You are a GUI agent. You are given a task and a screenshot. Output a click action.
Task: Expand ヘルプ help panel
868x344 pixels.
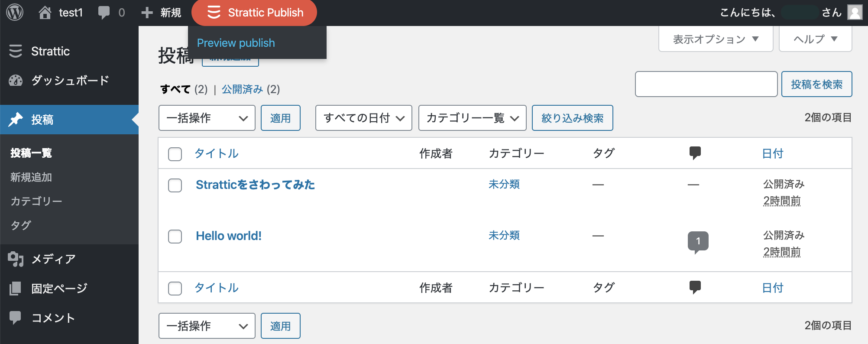[x=816, y=39]
